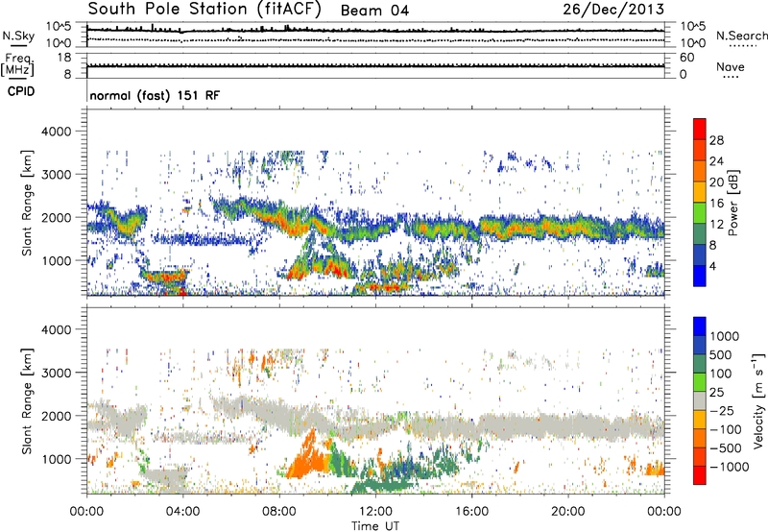The height and width of the screenshot is (532, 768).
Task: Click the Power [dB] colorbar label
Action: 733,203
